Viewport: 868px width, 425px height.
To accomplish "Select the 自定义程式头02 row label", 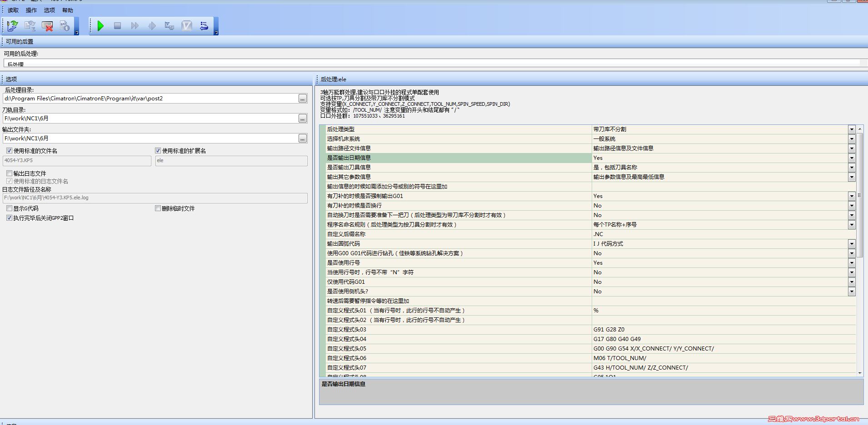I will pos(459,320).
